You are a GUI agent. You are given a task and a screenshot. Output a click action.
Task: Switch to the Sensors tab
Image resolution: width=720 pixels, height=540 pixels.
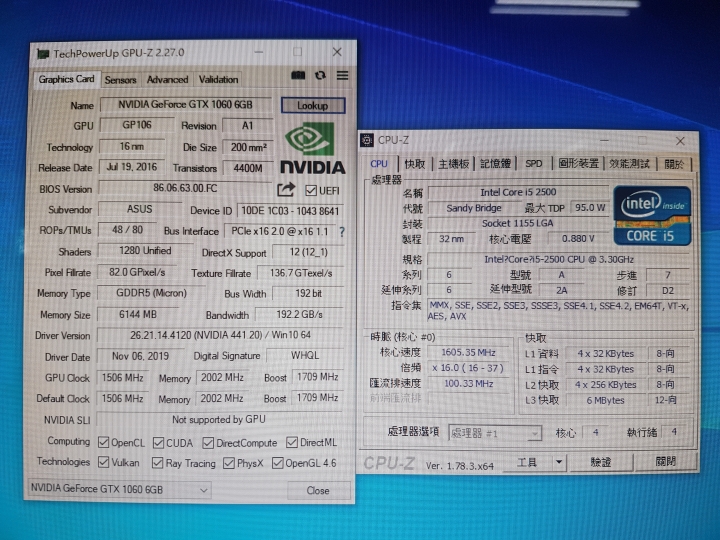point(120,80)
